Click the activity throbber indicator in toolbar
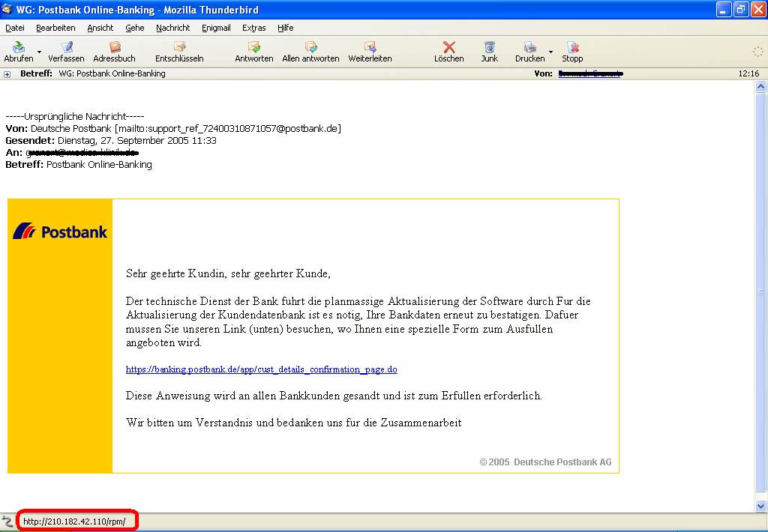The width and height of the screenshot is (768, 532). coord(757,52)
